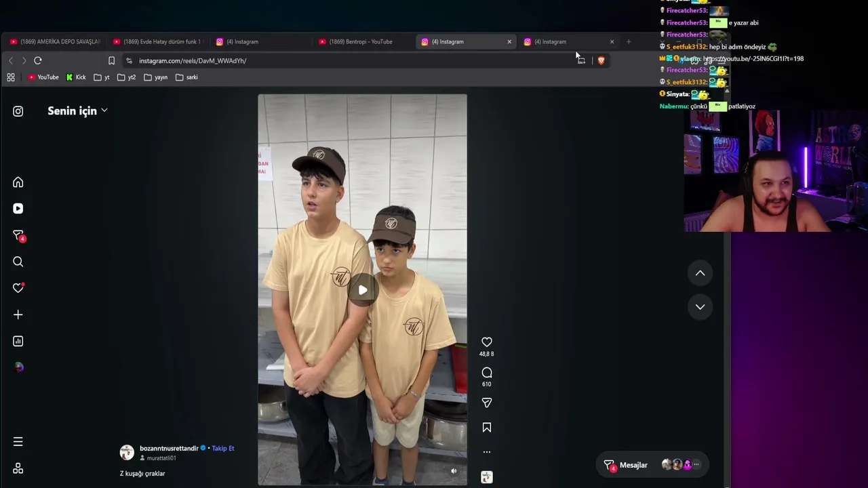Open the youtu.be link in stream chat

tap(753, 59)
